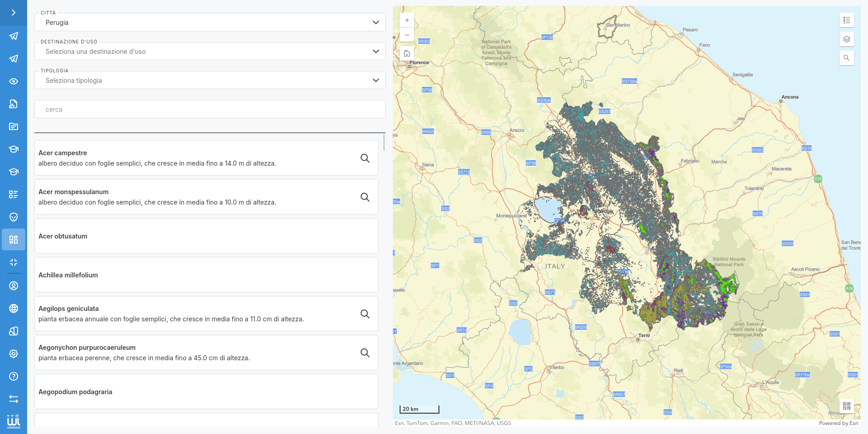Click the eye icon in sidebar
Viewport: 868px width, 434px height.
pos(14,81)
